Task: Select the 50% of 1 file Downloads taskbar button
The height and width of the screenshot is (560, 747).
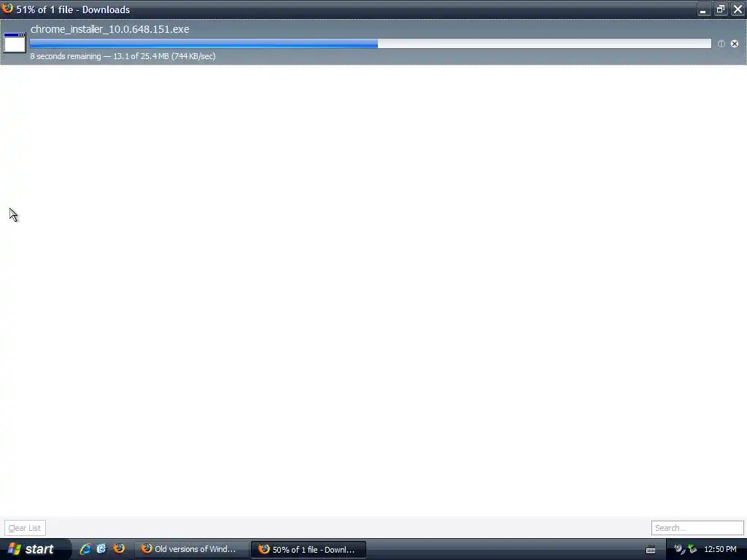Action: click(x=309, y=549)
